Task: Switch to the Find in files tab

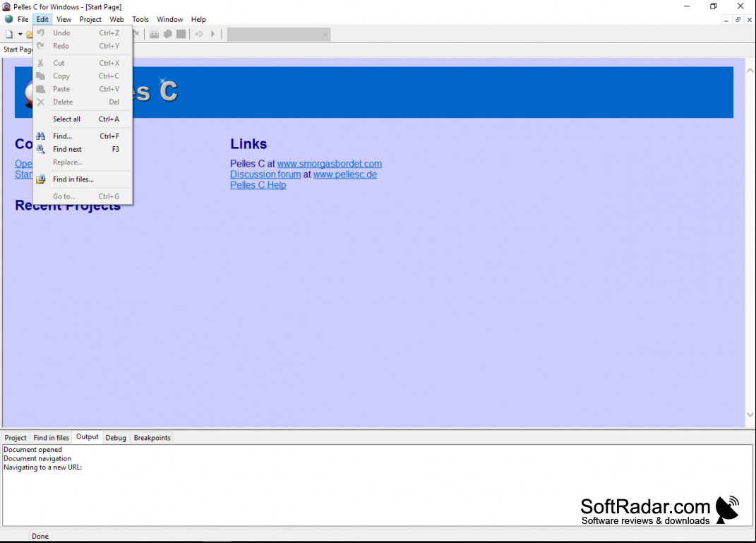Action: point(51,438)
